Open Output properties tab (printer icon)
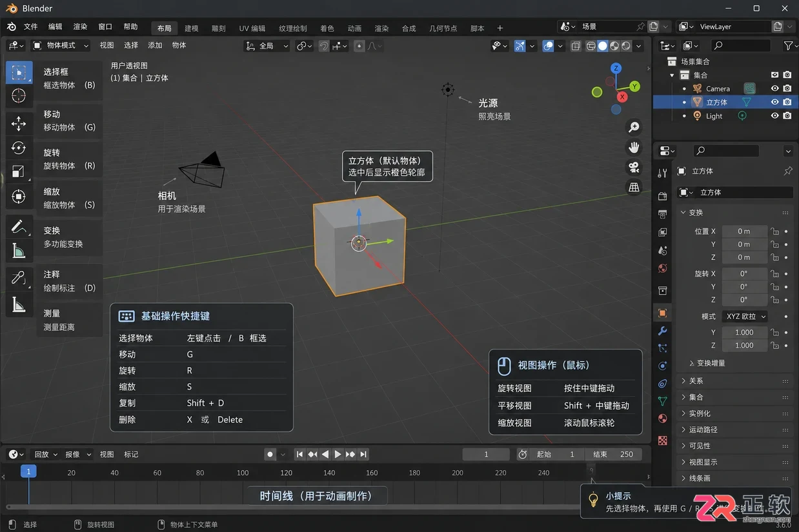Screen dimensions: 799x532 pos(662,214)
